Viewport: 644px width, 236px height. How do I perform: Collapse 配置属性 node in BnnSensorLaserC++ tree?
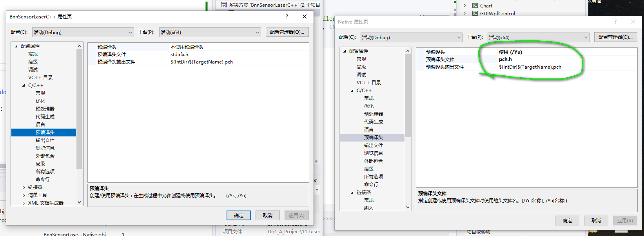[16, 46]
